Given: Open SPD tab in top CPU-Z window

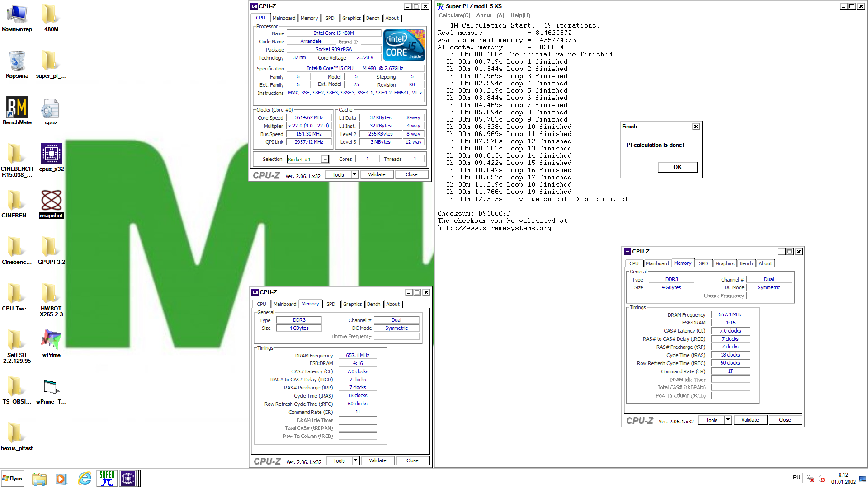Looking at the screenshot, I should 330,18.
